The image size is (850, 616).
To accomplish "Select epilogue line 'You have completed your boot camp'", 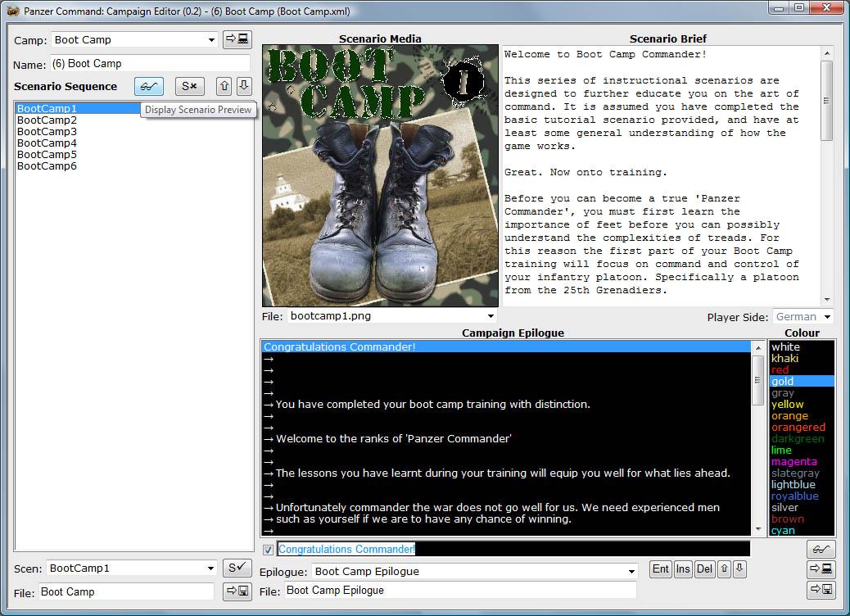I will click(506, 404).
